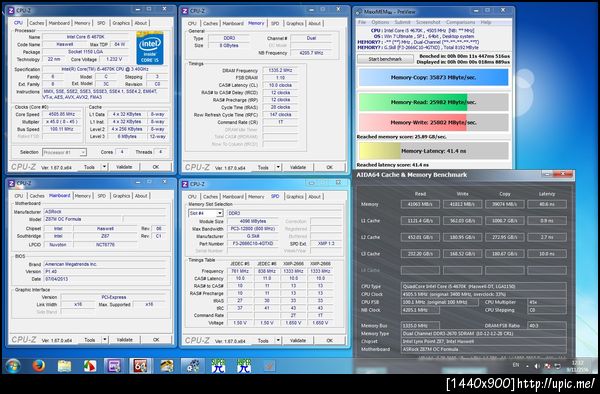Image resolution: width=600 pixels, height=394 pixels.
Task: Click Manufacturer G.Skill field in SPD window
Action: pyautogui.click(x=253, y=236)
